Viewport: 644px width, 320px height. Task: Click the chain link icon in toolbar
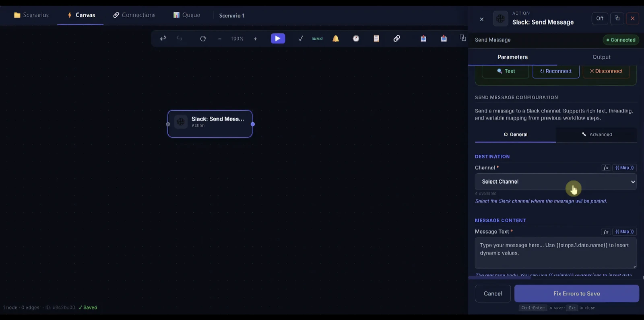[x=397, y=39]
